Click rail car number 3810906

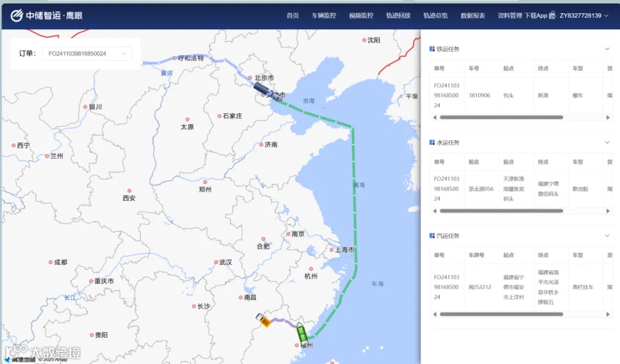tap(479, 95)
